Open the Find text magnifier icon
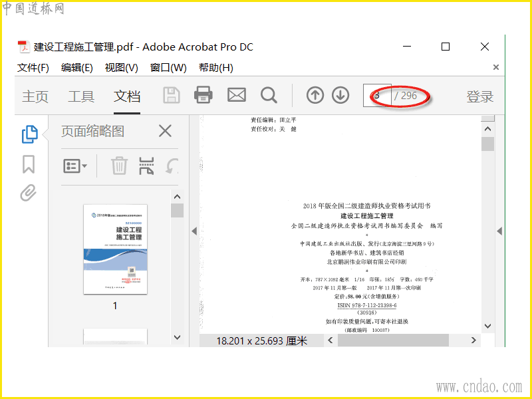The height and width of the screenshot is (399, 532). pyautogui.click(x=269, y=95)
